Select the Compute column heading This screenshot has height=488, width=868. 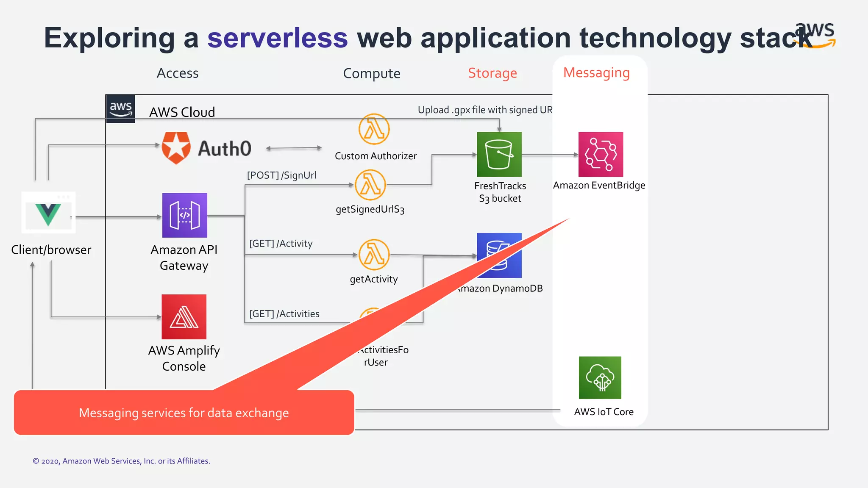[371, 74]
